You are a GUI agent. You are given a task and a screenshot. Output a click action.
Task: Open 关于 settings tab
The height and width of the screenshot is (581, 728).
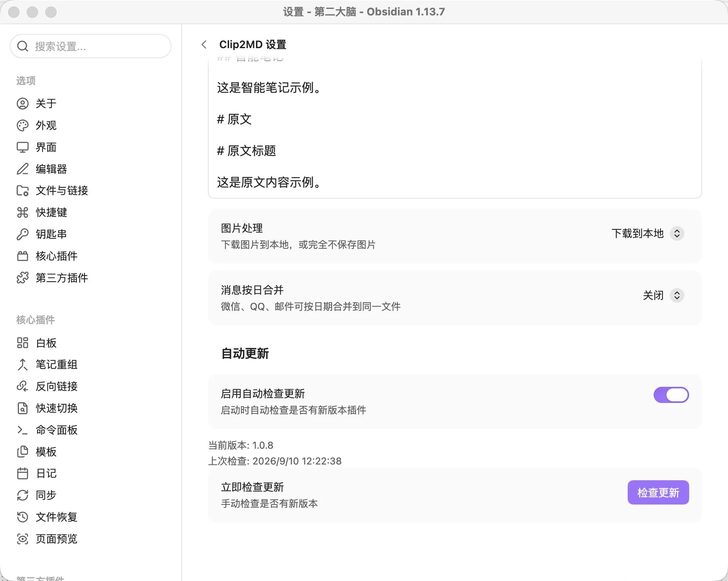coord(91,104)
